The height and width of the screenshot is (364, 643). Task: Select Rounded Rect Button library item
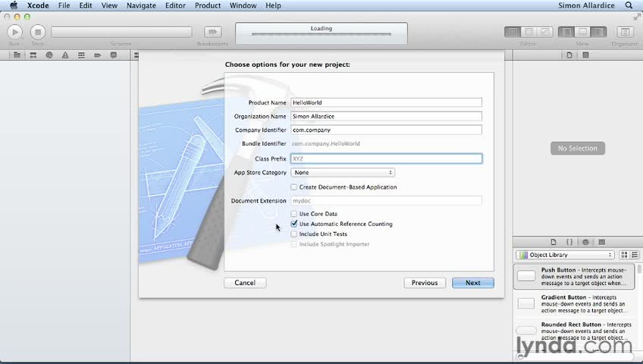(x=574, y=331)
